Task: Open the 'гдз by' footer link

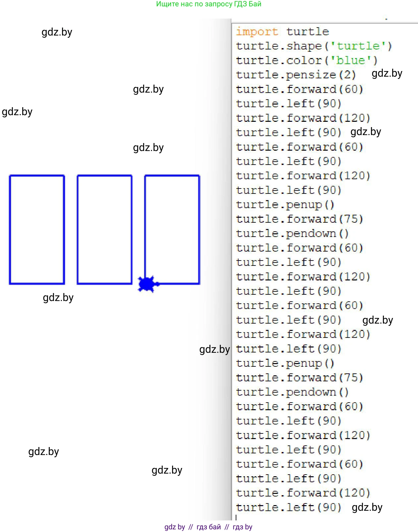Action: pos(242,527)
